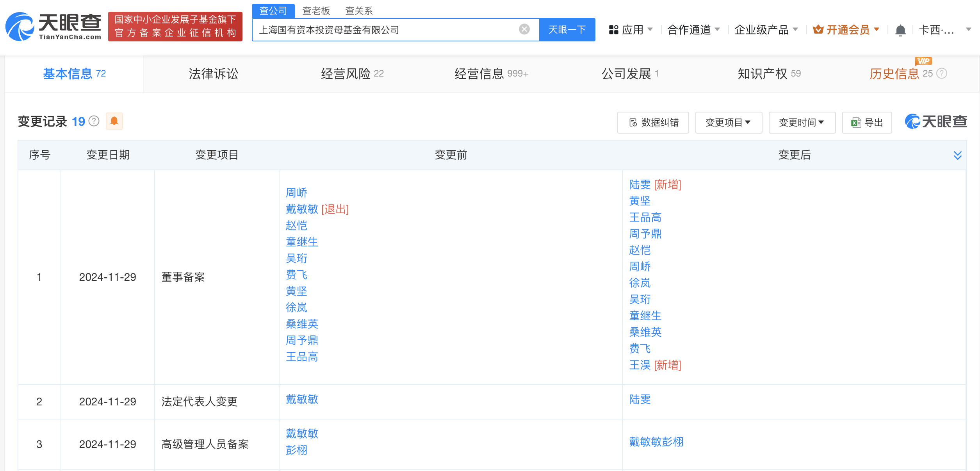Image resolution: width=980 pixels, height=471 pixels.
Task: Open the 应用 grid icon menu
Action: point(613,30)
